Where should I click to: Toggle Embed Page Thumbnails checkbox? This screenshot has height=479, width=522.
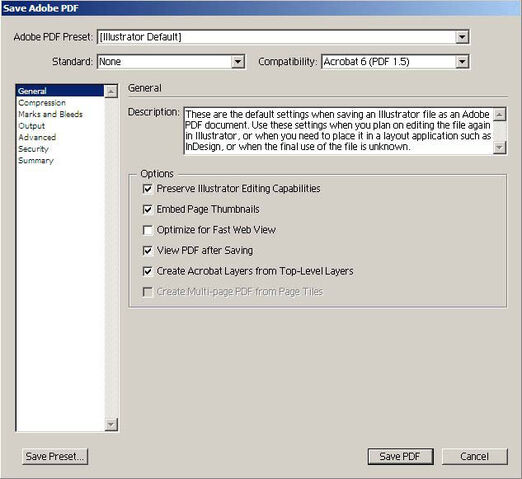coord(147,209)
